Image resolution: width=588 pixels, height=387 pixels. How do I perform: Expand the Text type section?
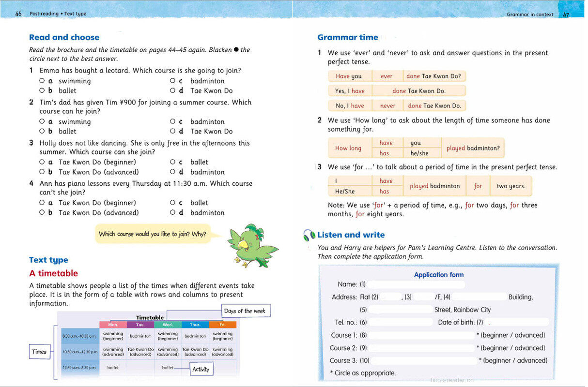coord(48,260)
